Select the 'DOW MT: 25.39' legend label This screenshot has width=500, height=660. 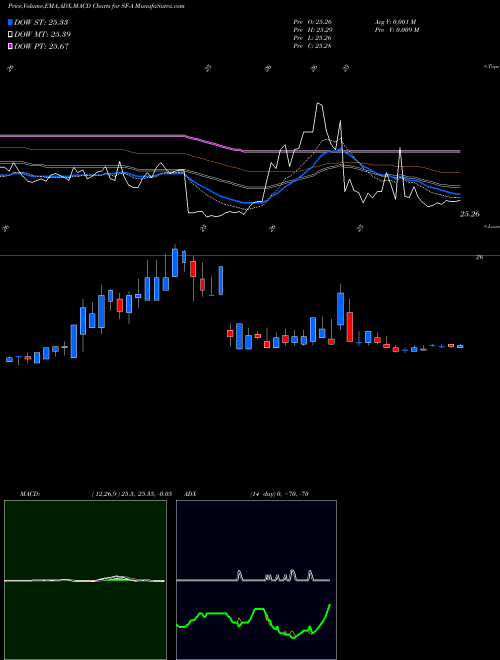[43, 35]
